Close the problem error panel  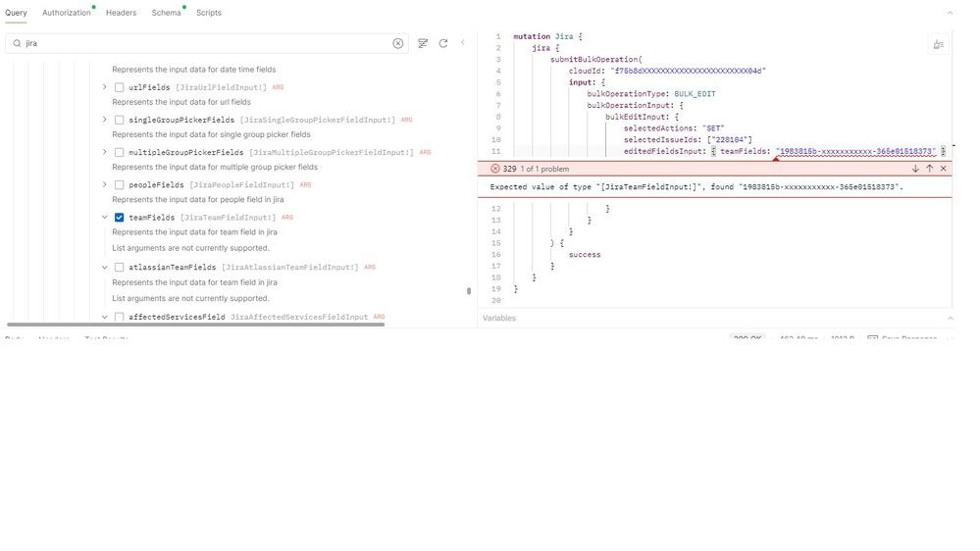[x=943, y=169]
